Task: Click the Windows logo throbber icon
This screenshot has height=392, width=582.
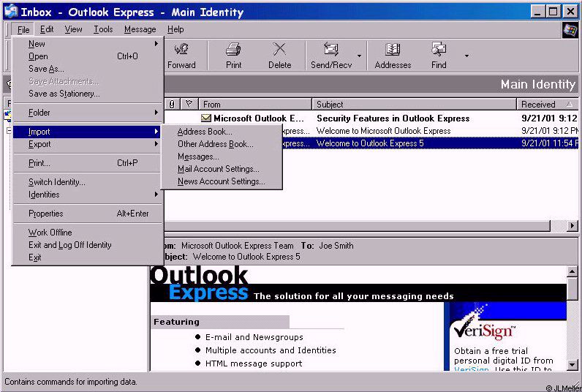Action: [x=570, y=30]
